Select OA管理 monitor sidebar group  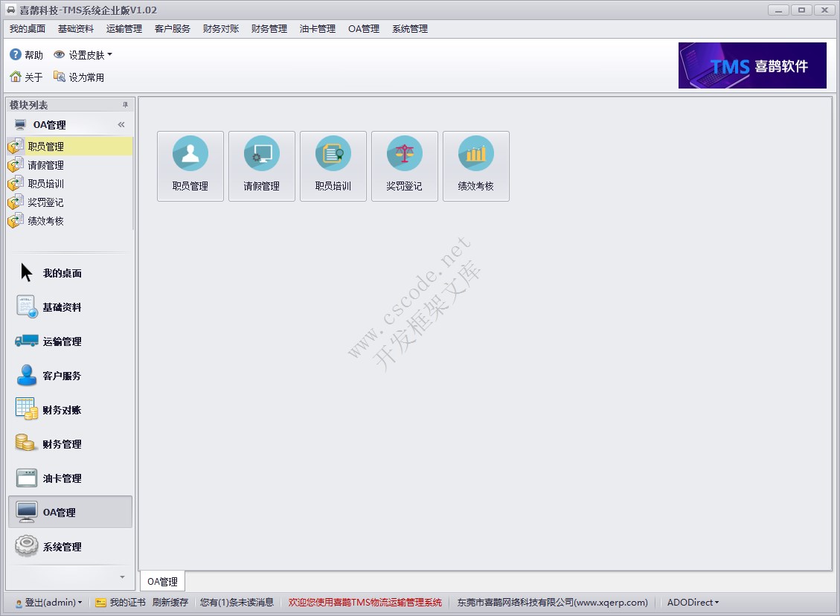click(x=70, y=512)
